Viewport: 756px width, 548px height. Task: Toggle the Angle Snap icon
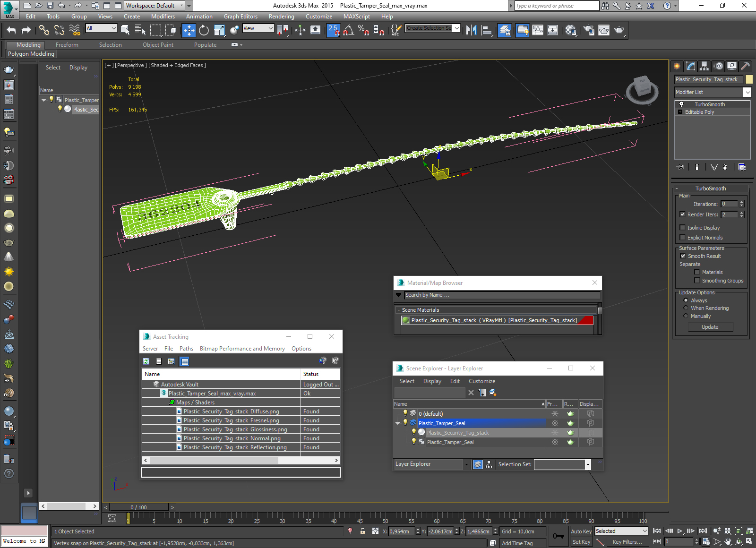[x=349, y=30]
